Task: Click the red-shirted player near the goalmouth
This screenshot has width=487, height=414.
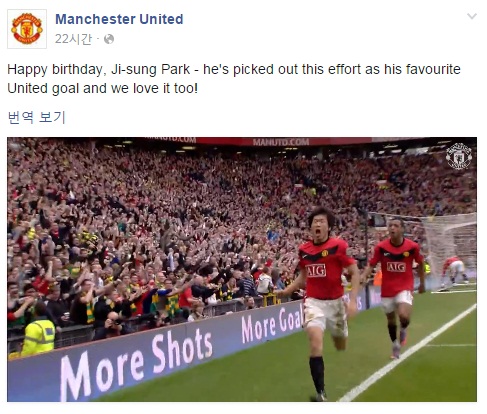Action: pos(454,269)
